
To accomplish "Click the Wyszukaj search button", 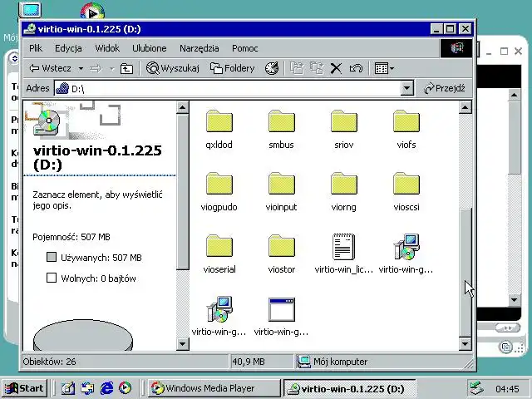I will pyautogui.click(x=173, y=68).
